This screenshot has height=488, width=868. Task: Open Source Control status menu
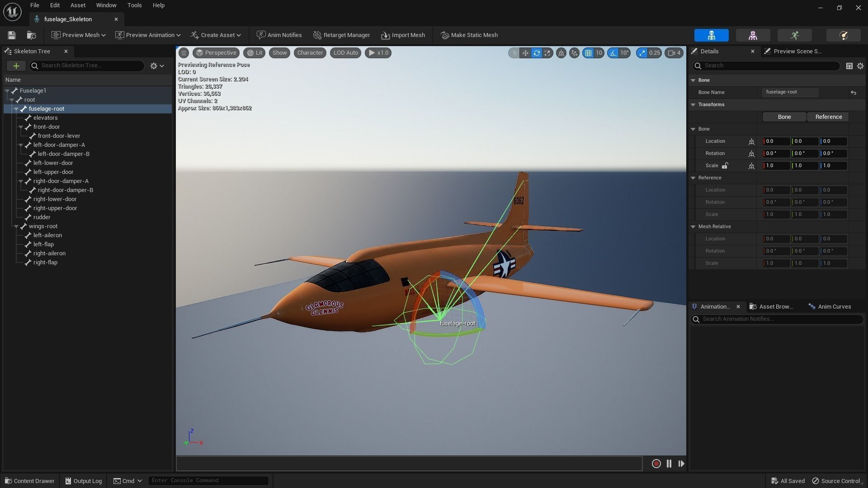[x=837, y=481]
